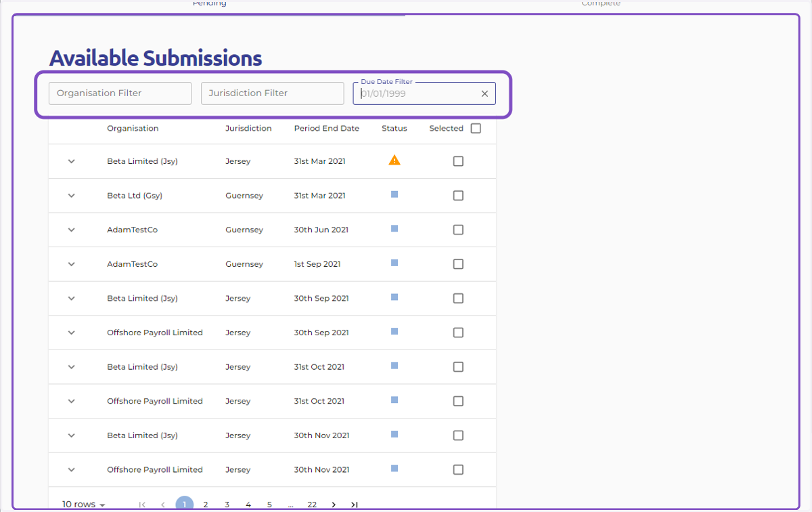The height and width of the screenshot is (512, 812).
Task: Click status square for Beta Limited 30th Nov 2021
Action: pos(394,434)
